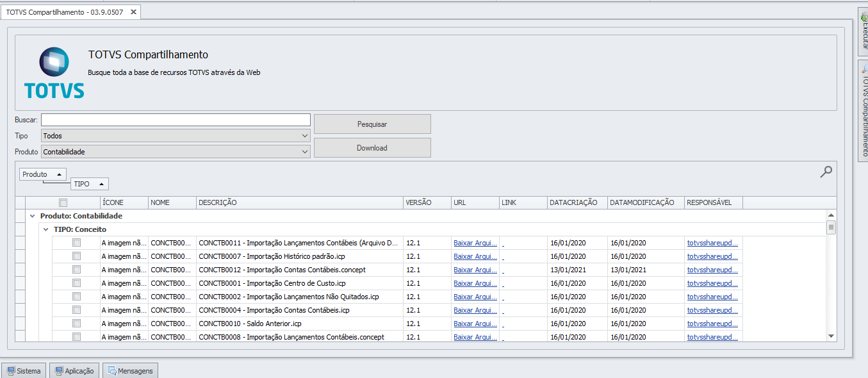Open the Mensagens bottom tab
This screenshot has height=378, width=868.
130,371
